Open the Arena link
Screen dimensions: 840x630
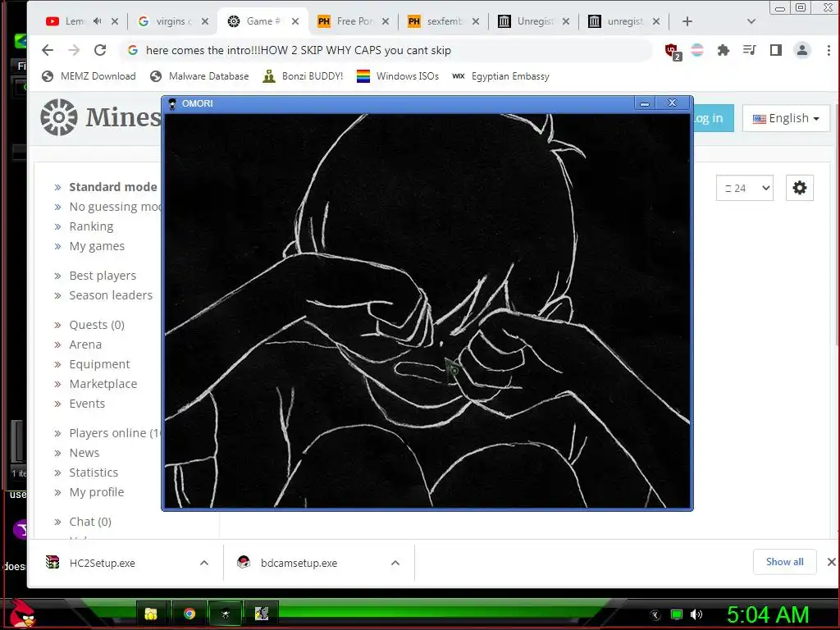85,345
